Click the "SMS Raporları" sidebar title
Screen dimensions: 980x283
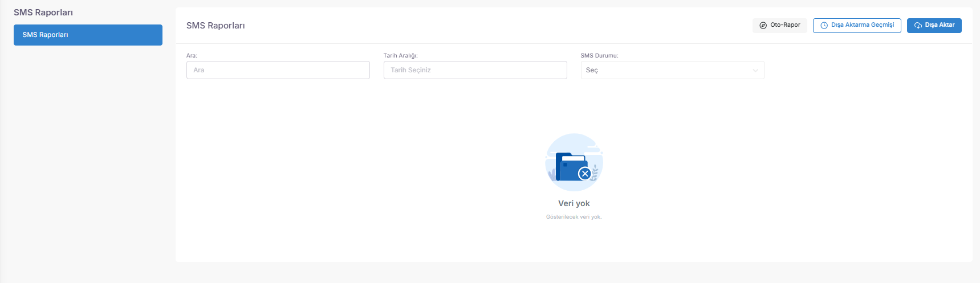43,13
